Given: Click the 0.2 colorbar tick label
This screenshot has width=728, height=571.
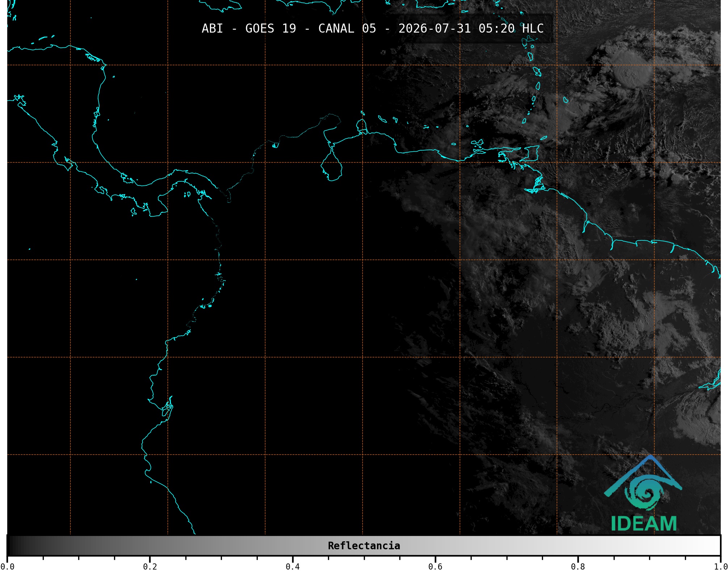Looking at the screenshot, I should 150,567.
